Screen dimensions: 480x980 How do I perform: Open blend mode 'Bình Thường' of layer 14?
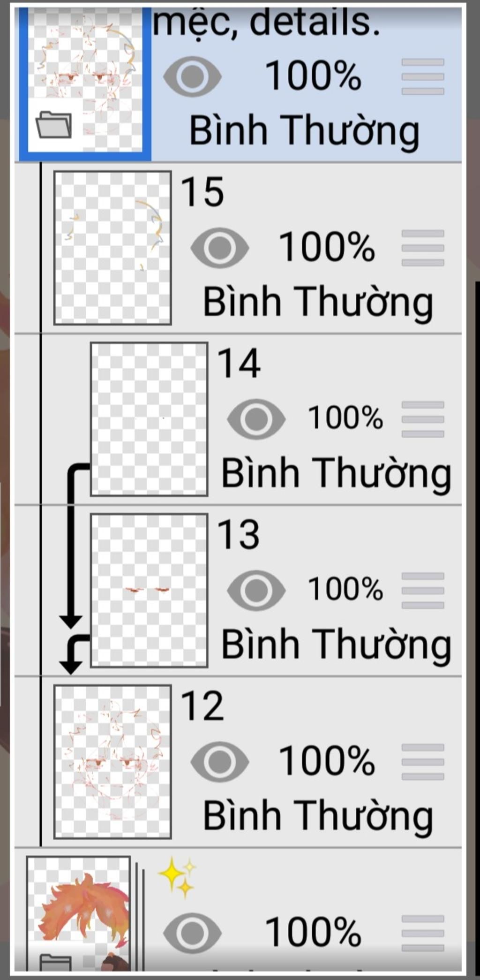coord(336,473)
